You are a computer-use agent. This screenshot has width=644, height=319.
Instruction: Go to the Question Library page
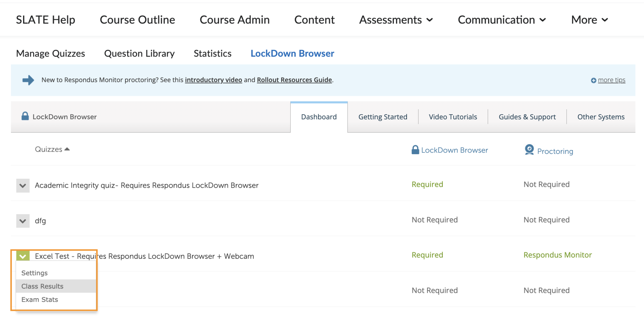coord(139,53)
